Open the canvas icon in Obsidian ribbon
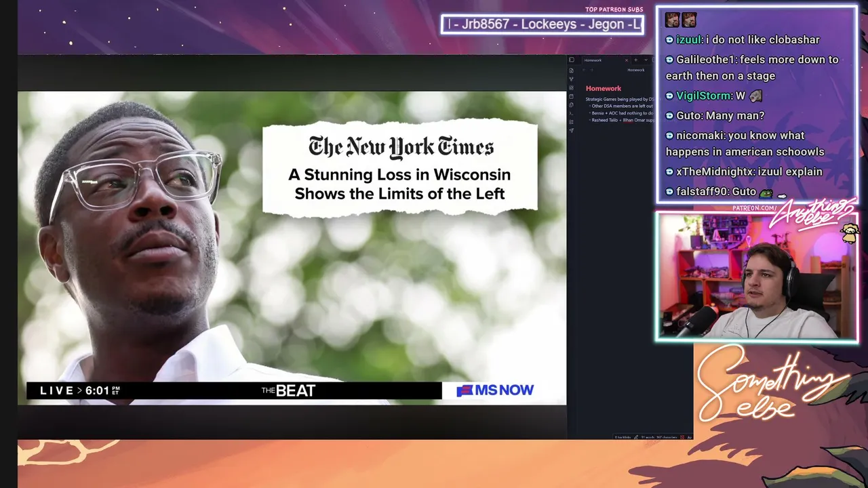This screenshot has height=488, width=868. tap(572, 87)
